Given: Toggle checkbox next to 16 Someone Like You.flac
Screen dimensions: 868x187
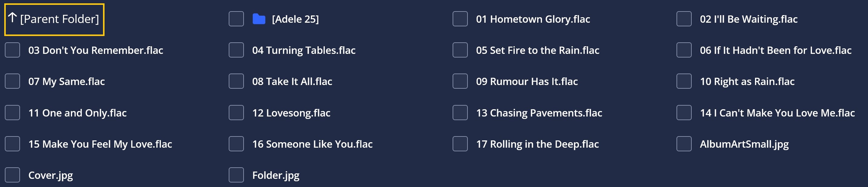Looking at the screenshot, I should (236, 144).
